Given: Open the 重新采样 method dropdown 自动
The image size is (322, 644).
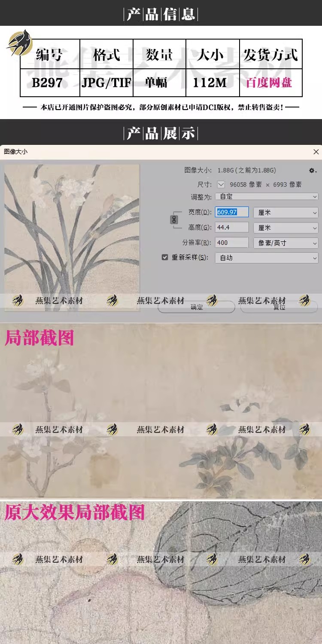Looking at the screenshot, I should [267, 258].
